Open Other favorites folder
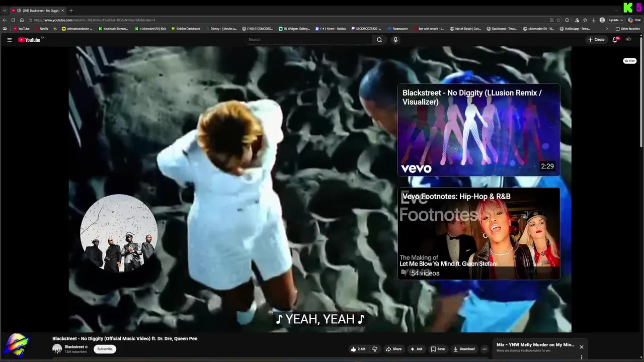The height and width of the screenshot is (362, 644). tap(627, 29)
